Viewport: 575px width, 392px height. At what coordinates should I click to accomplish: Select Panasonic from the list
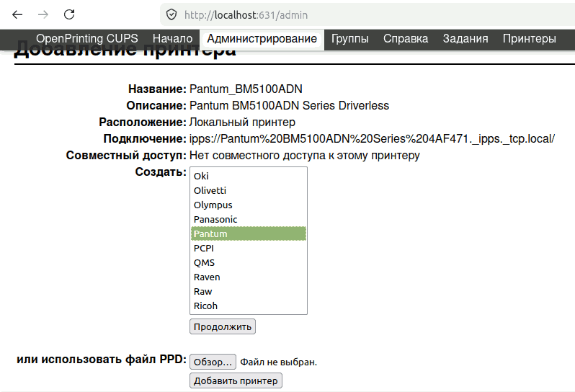[249, 219]
